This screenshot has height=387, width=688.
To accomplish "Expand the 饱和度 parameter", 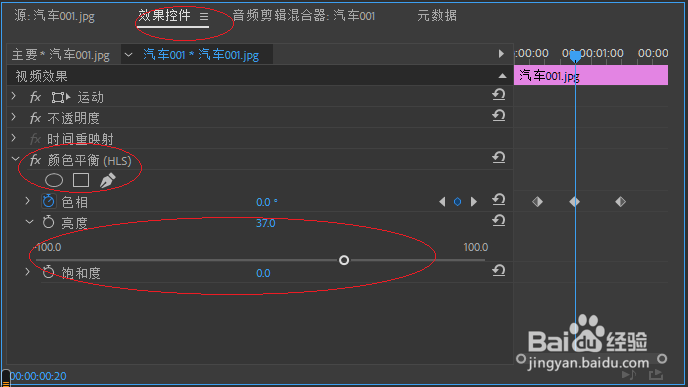I will [x=28, y=272].
